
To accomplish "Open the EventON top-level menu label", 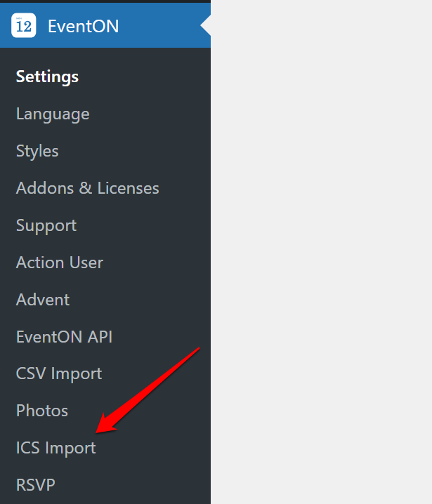I will (84, 26).
